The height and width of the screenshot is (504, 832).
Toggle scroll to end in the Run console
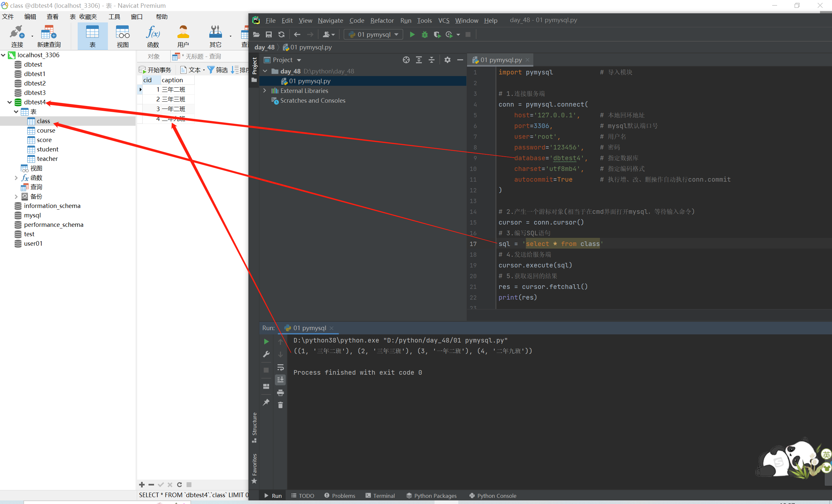pyautogui.click(x=280, y=380)
